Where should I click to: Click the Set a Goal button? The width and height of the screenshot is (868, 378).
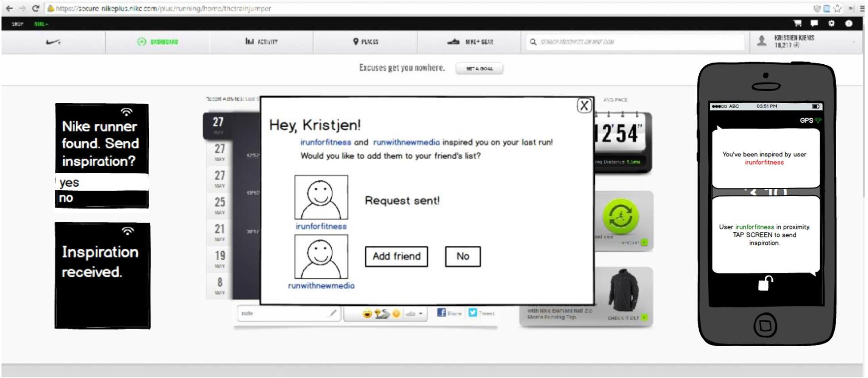(479, 68)
